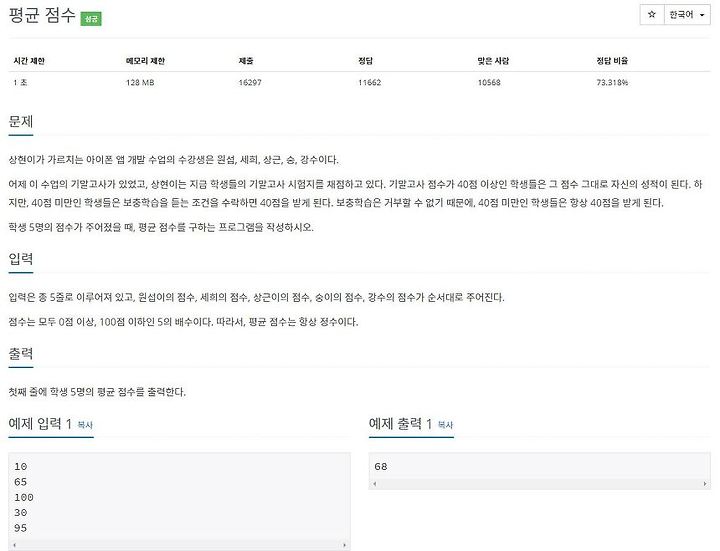Viewport: 720px width, 551px height.
Task: Click the 평균 점수 problem title
Action: (x=42, y=15)
